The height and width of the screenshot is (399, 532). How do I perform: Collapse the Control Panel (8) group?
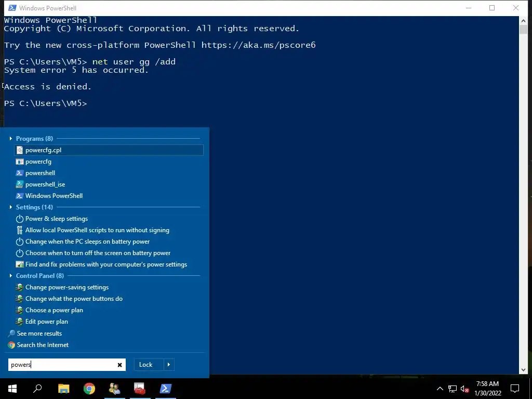click(x=11, y=275)
